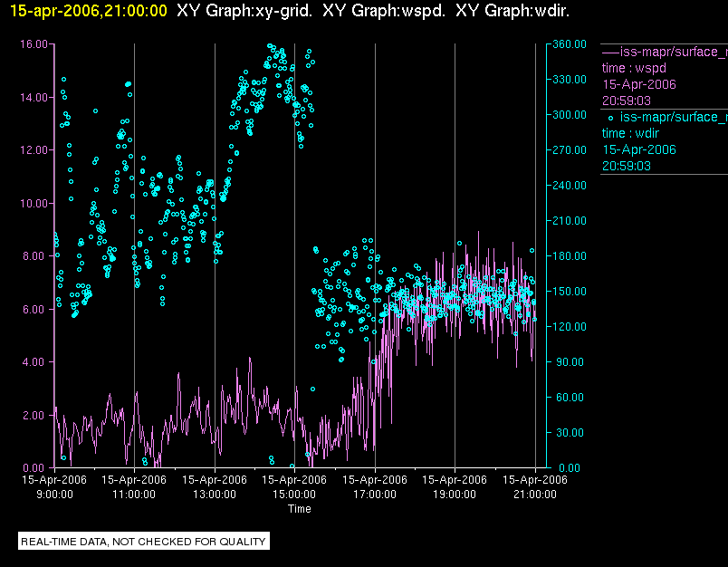Click the 19:00:00 x-axis time label
The image size is (728, 567).
[x=454, y=495]
